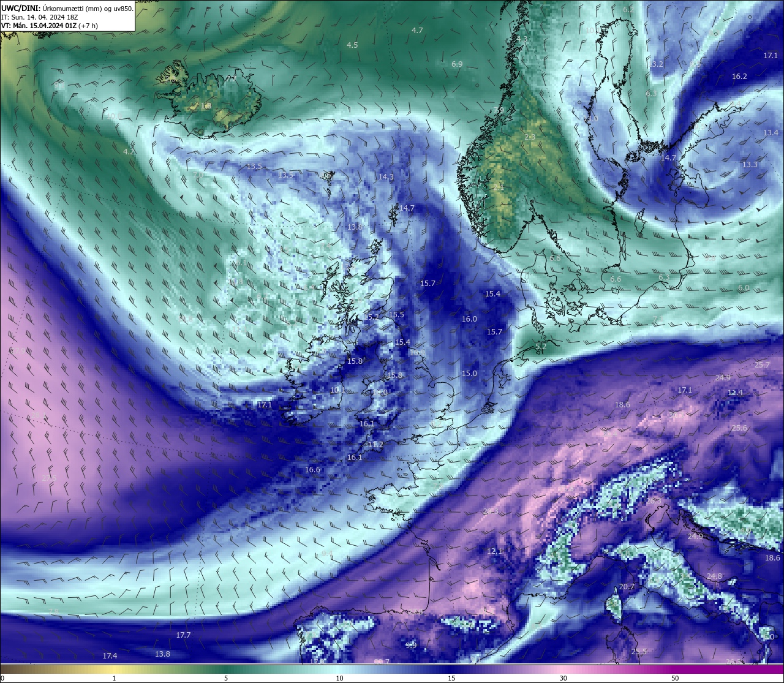The image size is (784, 683).
Task: Click the VT valid time line
Action: tap(49, 26)
